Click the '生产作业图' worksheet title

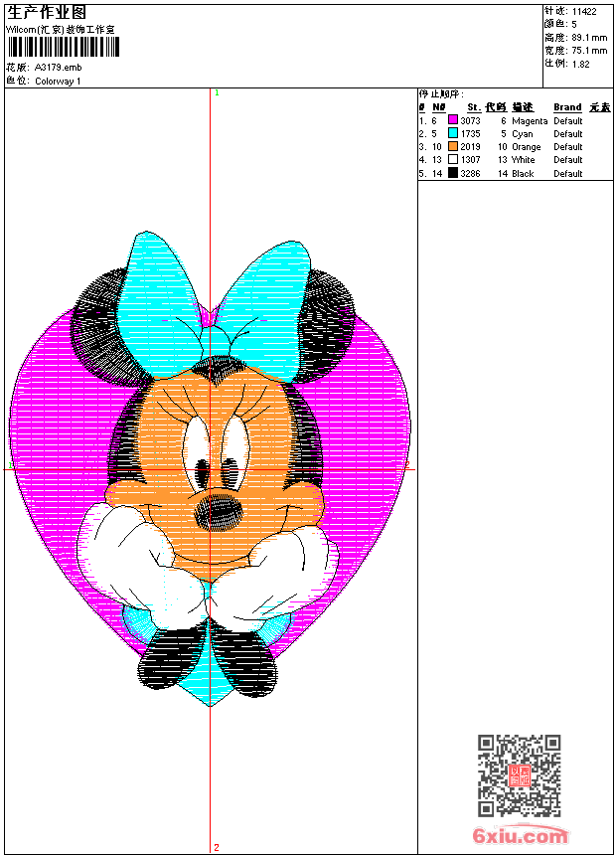(47, 13)
